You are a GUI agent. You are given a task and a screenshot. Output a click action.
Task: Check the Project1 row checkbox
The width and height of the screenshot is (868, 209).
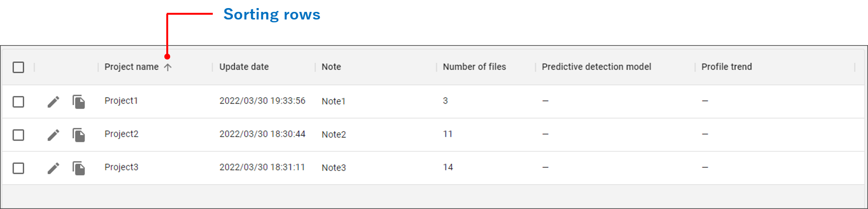(x=19, y=102)
